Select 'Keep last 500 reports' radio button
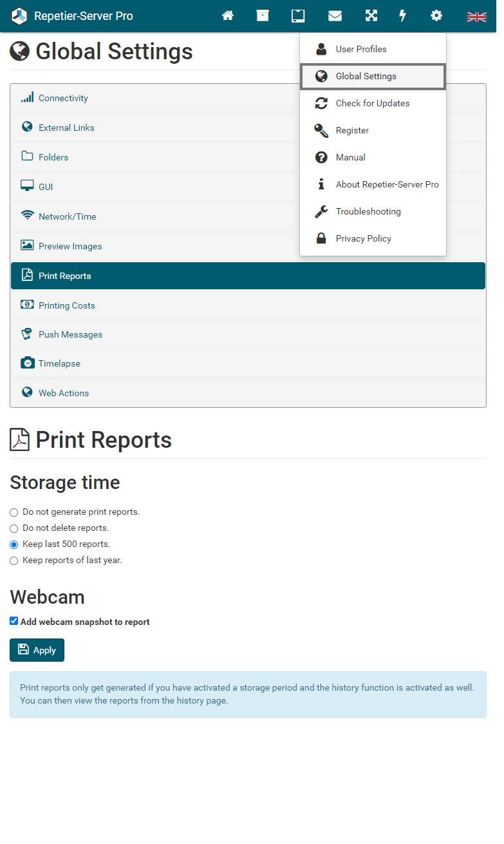Viewport: 504px width, 844px height. tap(14, 545)
